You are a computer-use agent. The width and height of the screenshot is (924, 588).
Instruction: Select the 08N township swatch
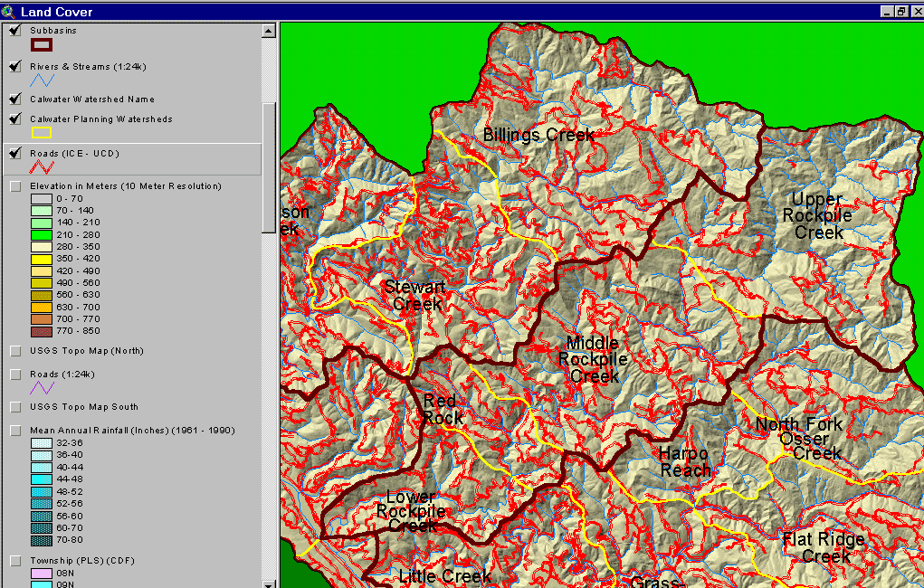pos(42,574)
